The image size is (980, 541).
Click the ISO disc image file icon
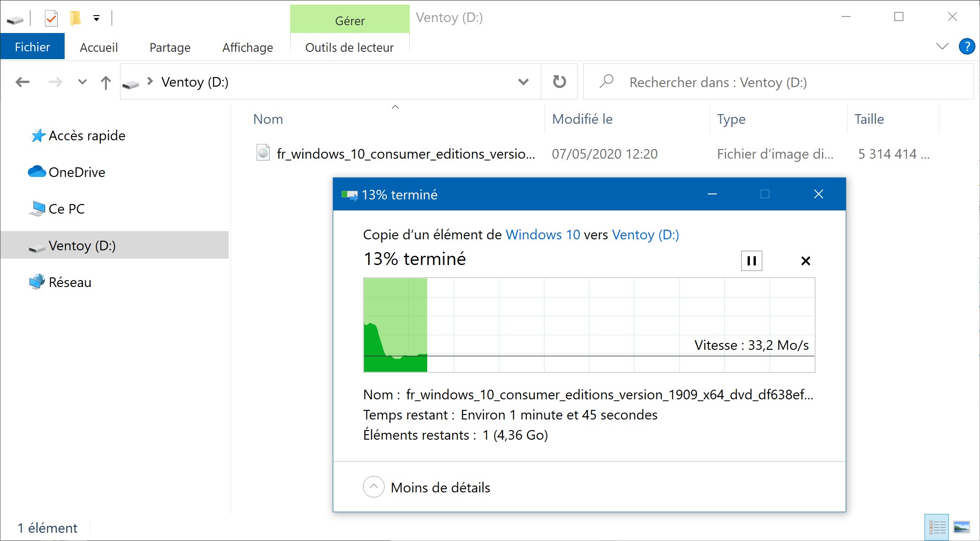click(x=263, y=153)
